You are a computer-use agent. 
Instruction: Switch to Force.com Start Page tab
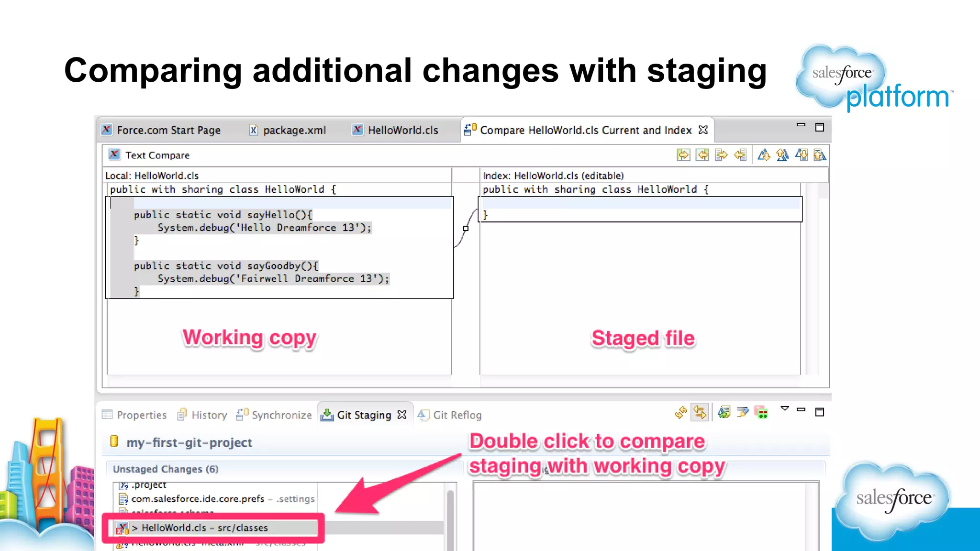161,130
